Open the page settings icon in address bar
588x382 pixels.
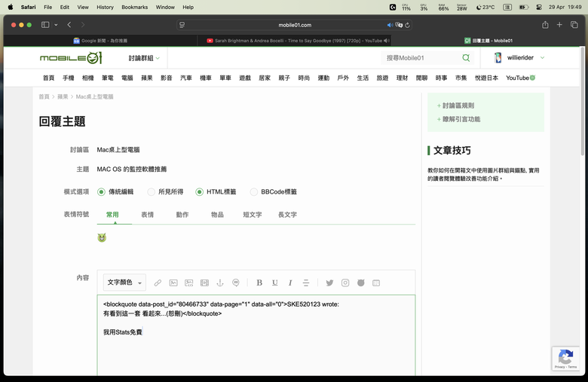182,25
